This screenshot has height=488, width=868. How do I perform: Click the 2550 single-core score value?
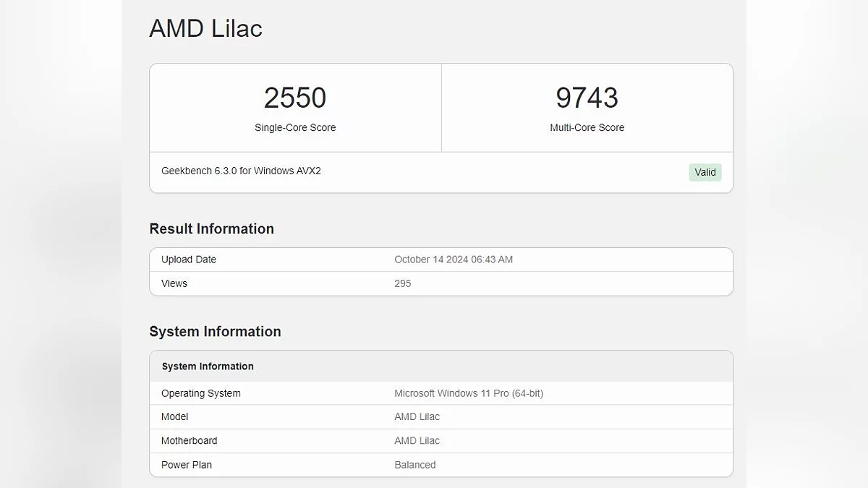pyautogui.click(x=295, y=98)
